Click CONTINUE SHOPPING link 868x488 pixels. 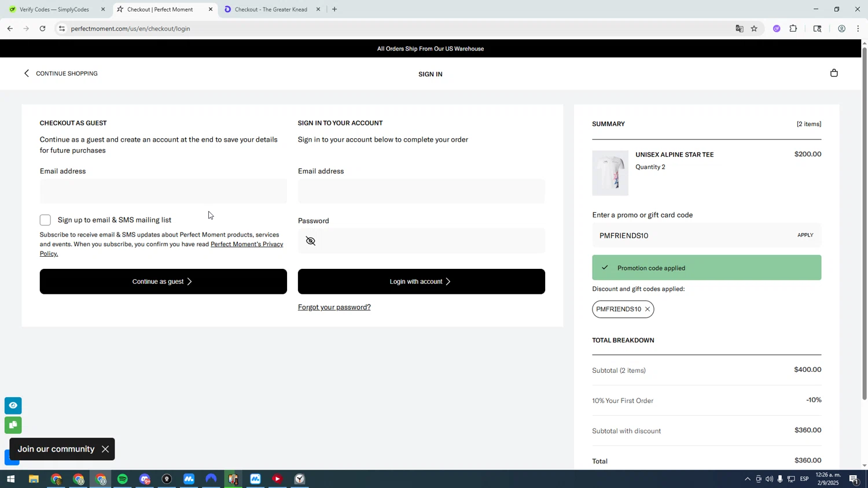pyautogui.click(x=67, y=73)
